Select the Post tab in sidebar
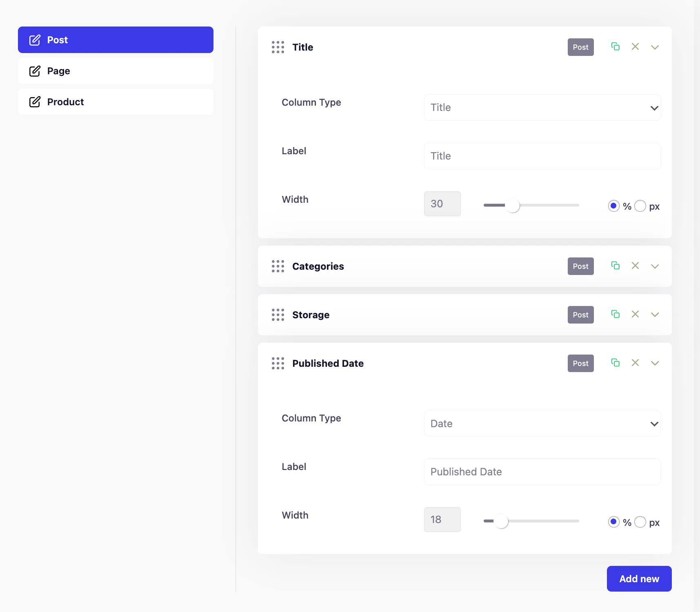700x612 pixels. tap(116, 40)
